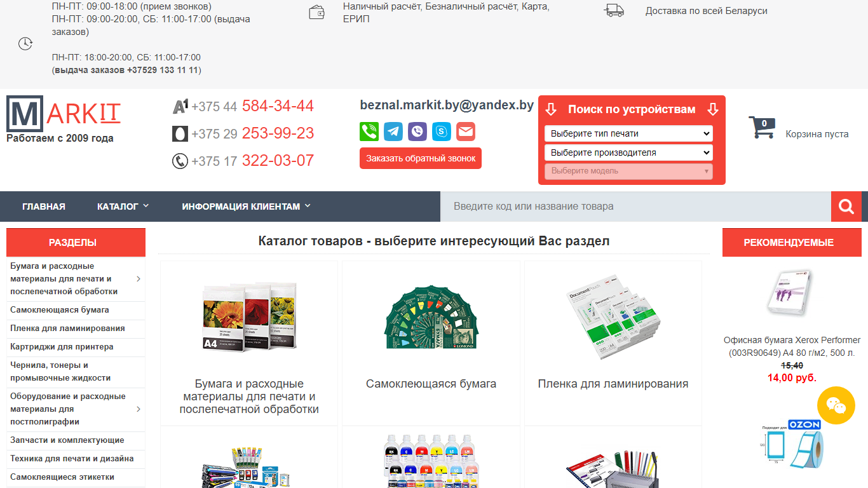Viewport: 868px width, 488px height.
Task: Click the 'Поиск по устройствам' heading
Action: (x=632, y=109)
